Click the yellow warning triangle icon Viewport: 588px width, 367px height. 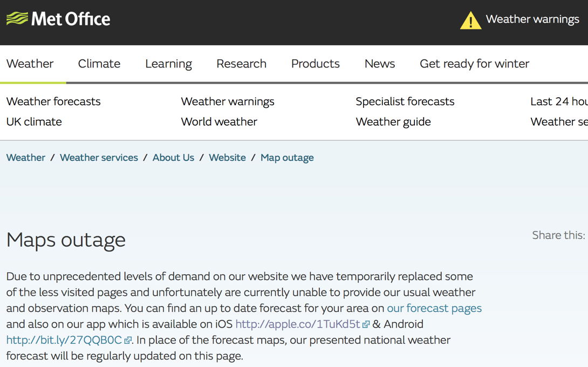[470, 21]
